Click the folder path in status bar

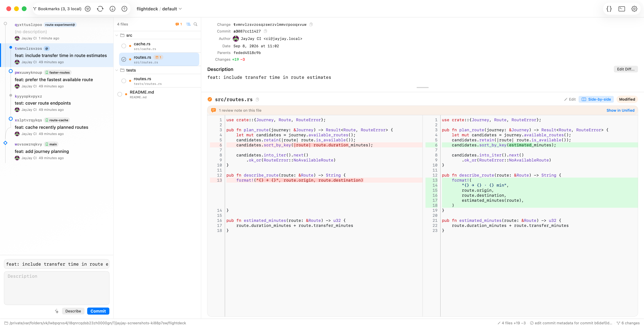point(95,323)
